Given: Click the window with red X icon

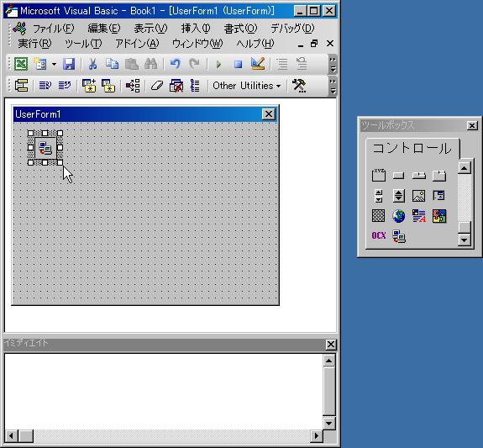Looking at the screenshot, I should pos(176,86).
